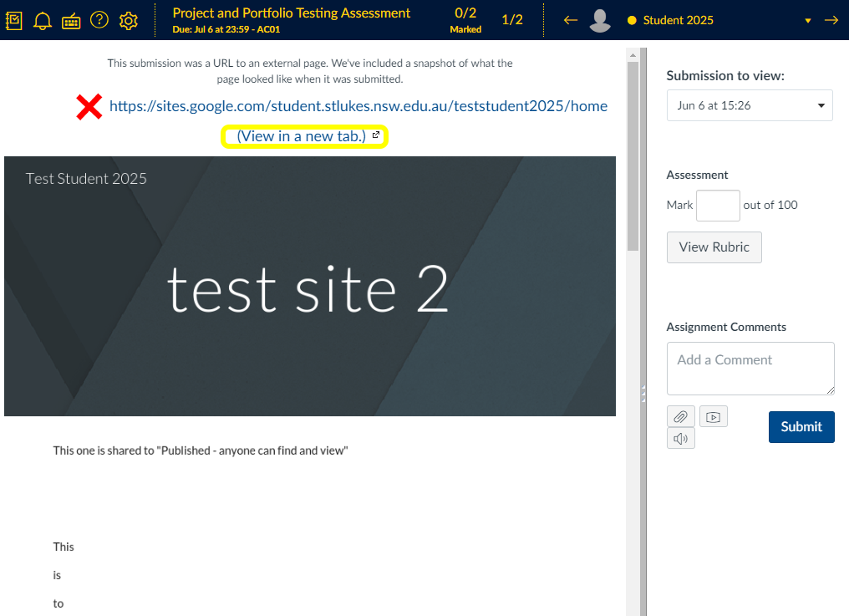Record a media comment

pos(713,416)
